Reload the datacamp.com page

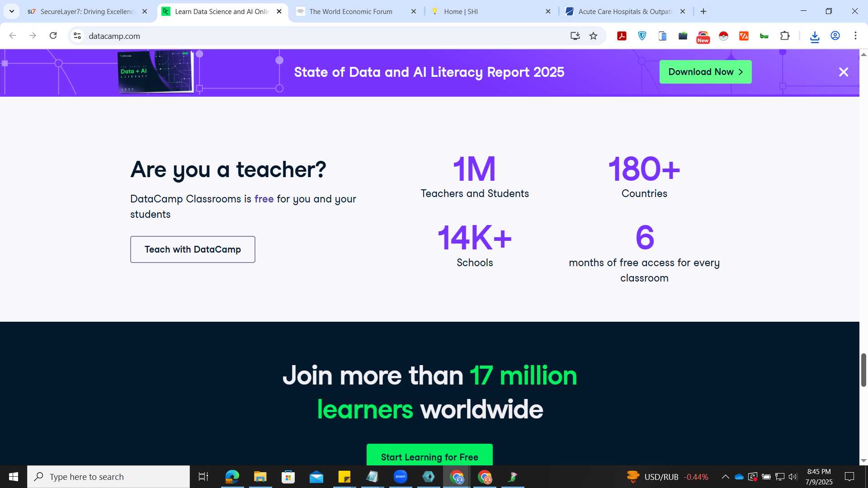coord(53,36)
